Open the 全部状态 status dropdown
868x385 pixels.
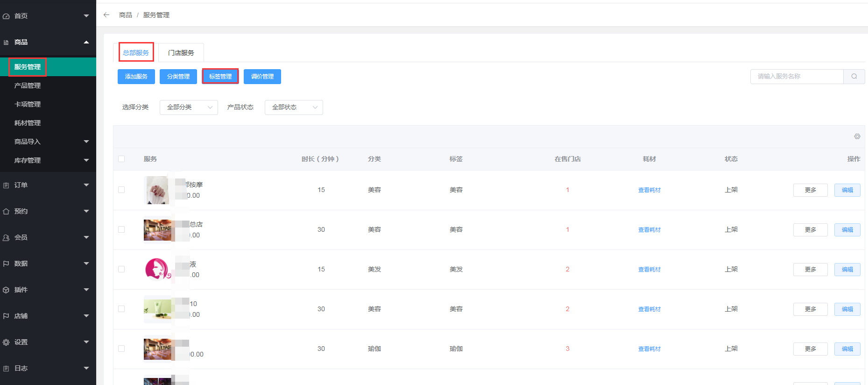[x=294, y=107]
